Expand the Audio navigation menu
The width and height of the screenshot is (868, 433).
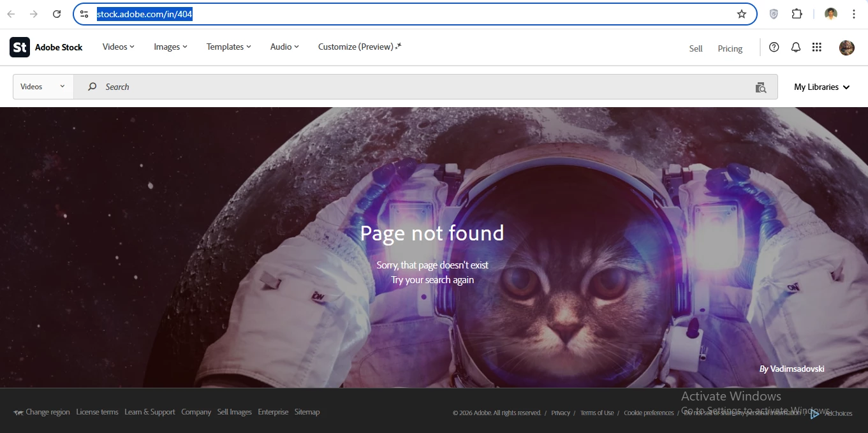tap(284, 47)
